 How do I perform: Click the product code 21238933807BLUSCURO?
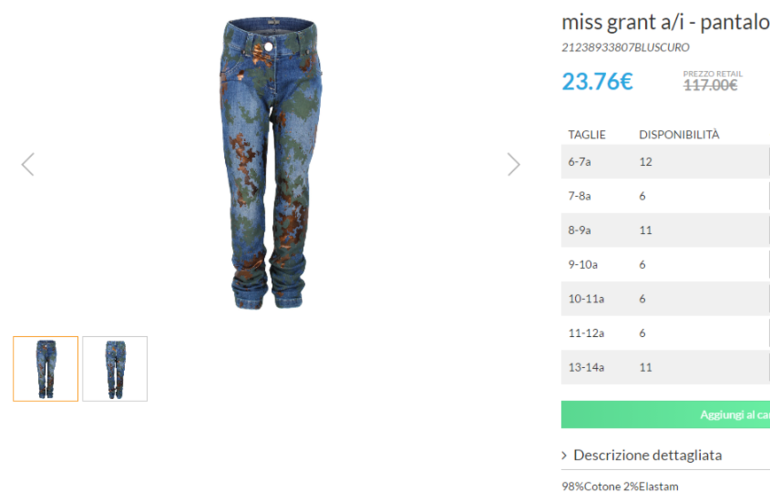tap(625, 48)
